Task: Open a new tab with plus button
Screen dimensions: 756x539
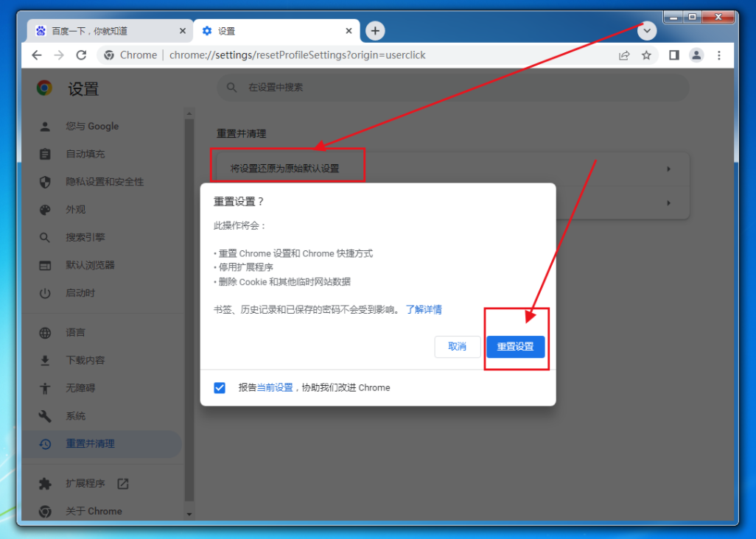Action: coord(375,31)
